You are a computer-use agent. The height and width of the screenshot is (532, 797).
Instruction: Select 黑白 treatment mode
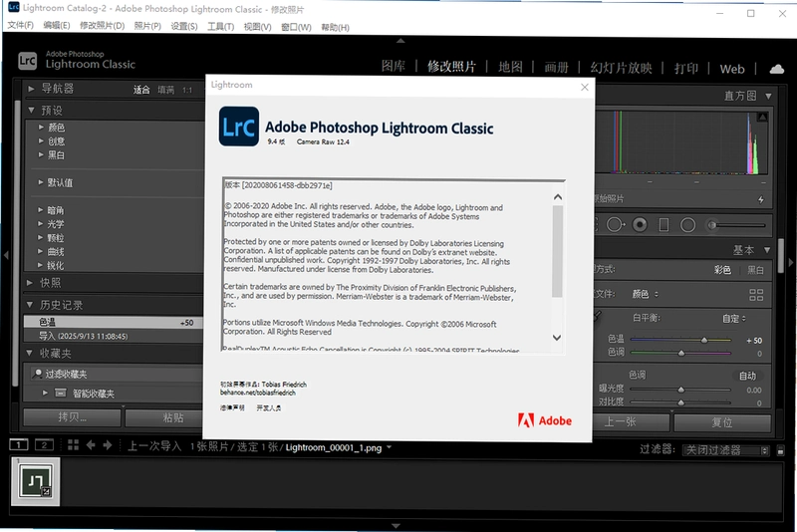755,270
